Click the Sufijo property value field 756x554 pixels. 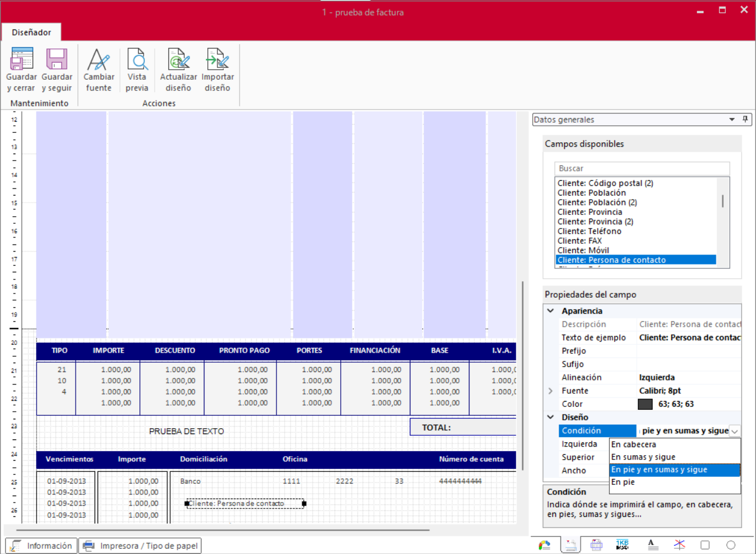[689, 364]
